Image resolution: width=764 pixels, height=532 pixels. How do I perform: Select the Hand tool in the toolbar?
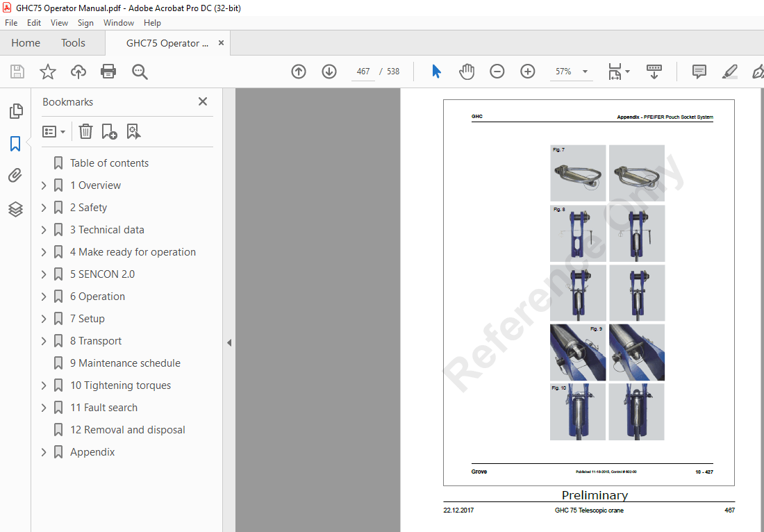pos(467,72)
